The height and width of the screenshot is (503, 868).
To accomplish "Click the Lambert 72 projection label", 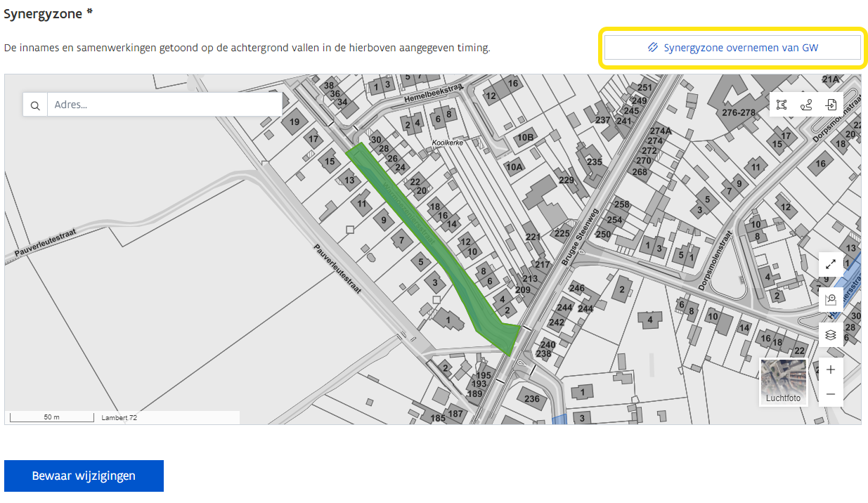I will 119,417.
